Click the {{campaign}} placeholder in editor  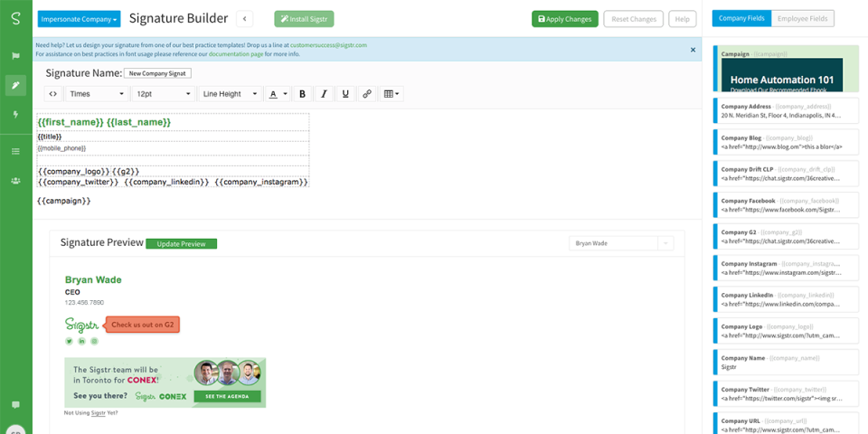click(x=63, y=201)
